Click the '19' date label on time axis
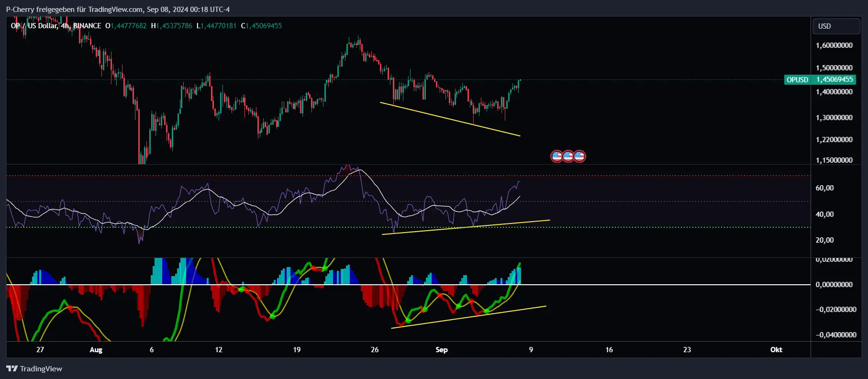Viewport: 868px width, 379px height. click(x=297, y=350)
